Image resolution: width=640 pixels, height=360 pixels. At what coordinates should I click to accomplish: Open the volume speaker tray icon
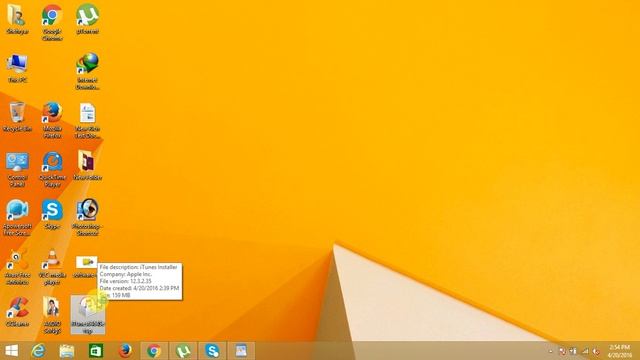[596, 351]
